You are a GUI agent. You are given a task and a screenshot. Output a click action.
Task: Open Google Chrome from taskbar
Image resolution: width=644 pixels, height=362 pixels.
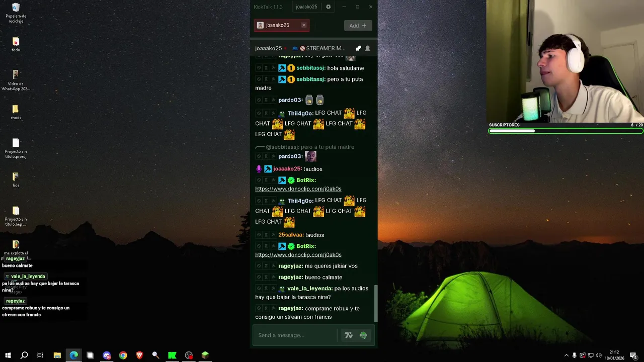click(x=123, y=355)
